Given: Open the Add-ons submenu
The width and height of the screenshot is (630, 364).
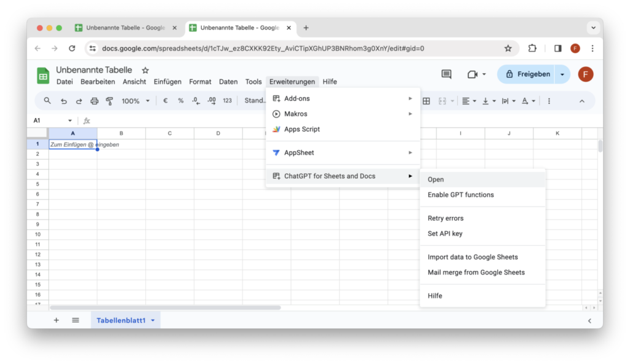Looking at the screenshot, I should tap(343, 98).
